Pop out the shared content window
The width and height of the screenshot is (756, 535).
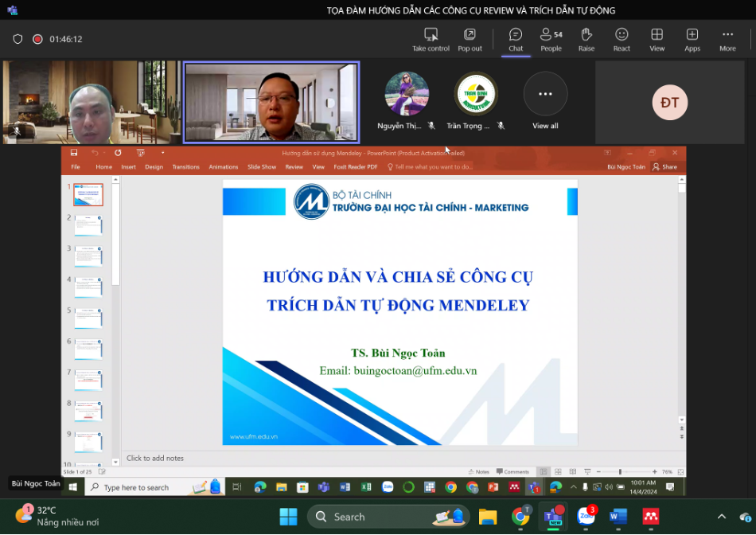(x=470, y=39)
